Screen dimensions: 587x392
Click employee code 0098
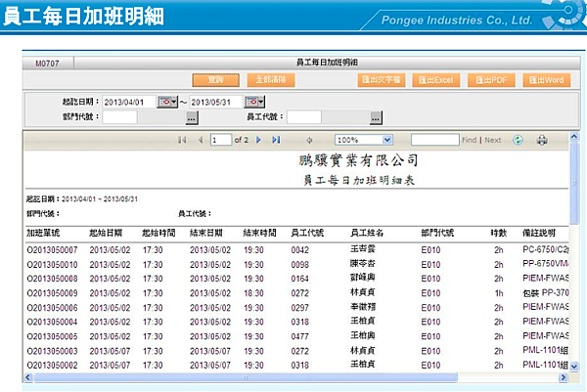300,265
